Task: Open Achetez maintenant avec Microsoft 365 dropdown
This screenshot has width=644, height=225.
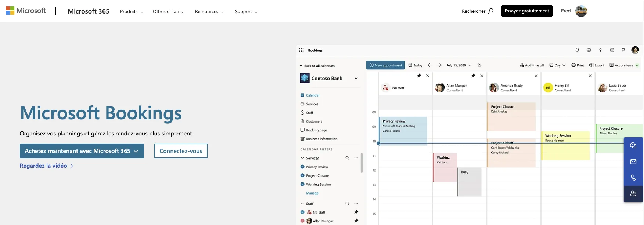Action: point(82,151)
